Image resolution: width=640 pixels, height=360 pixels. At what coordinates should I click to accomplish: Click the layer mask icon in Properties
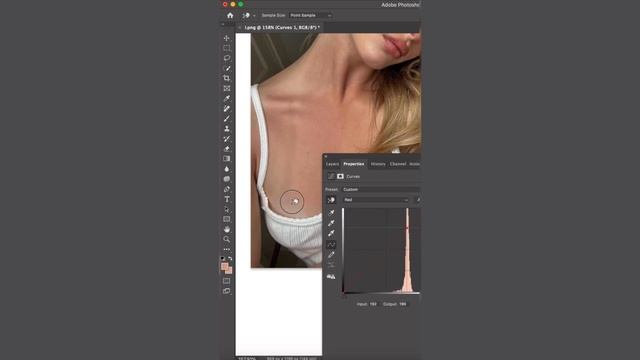tap(340, 176)
